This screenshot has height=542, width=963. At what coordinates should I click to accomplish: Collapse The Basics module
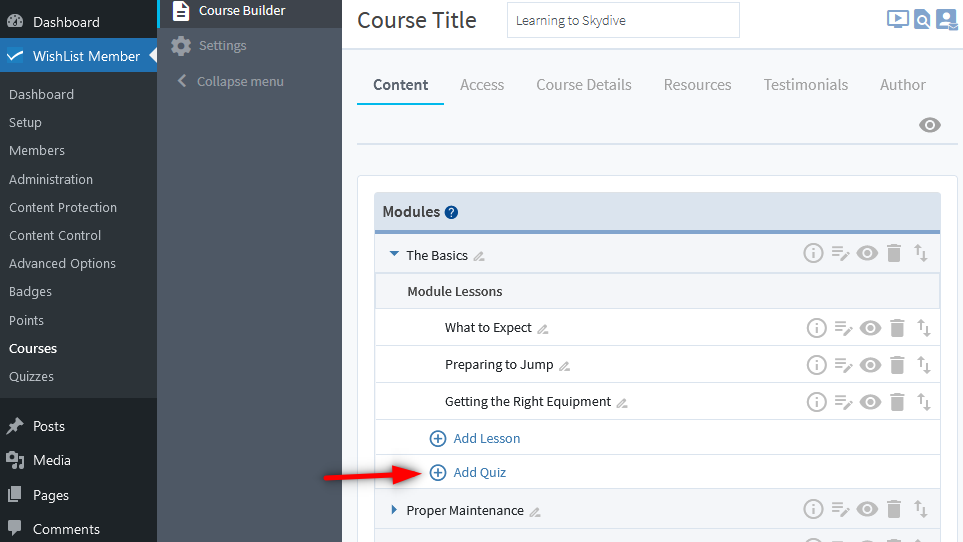click(394, 255)
